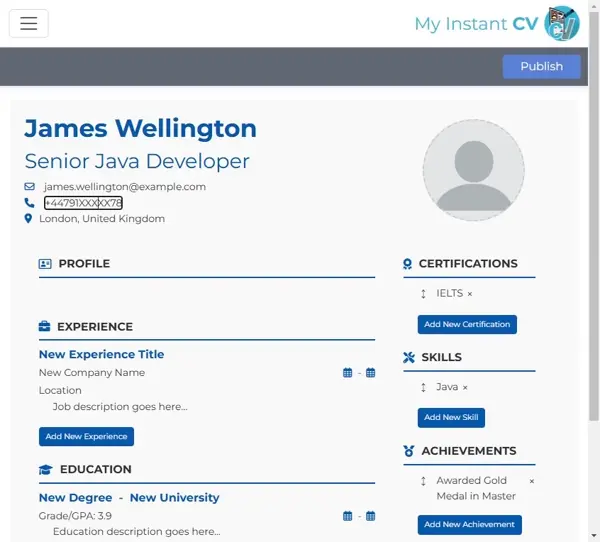Viewport: 600px width, 542px height.
Task: Delete the Gold Medal achievement entry
Action: [531, 481]
